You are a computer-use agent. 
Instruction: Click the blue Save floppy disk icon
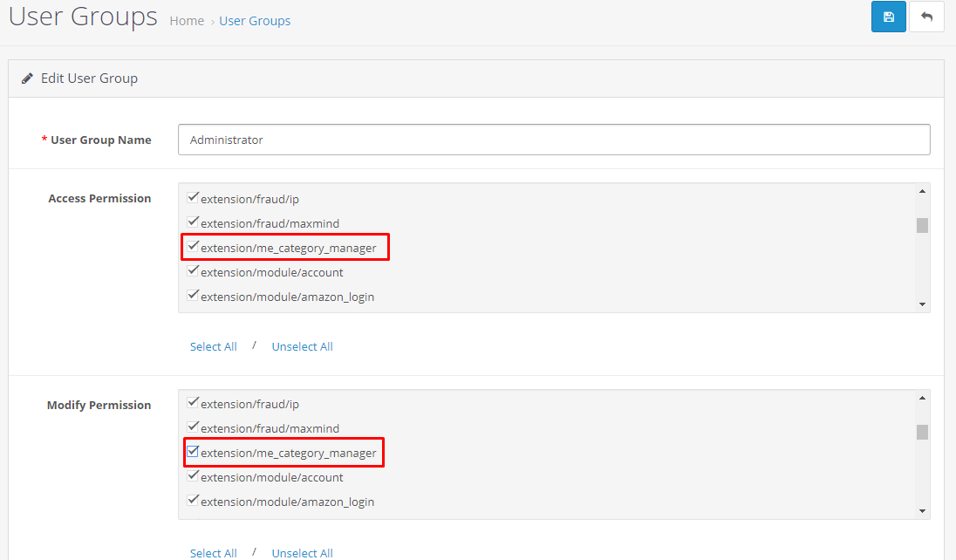tap(888, 17)
